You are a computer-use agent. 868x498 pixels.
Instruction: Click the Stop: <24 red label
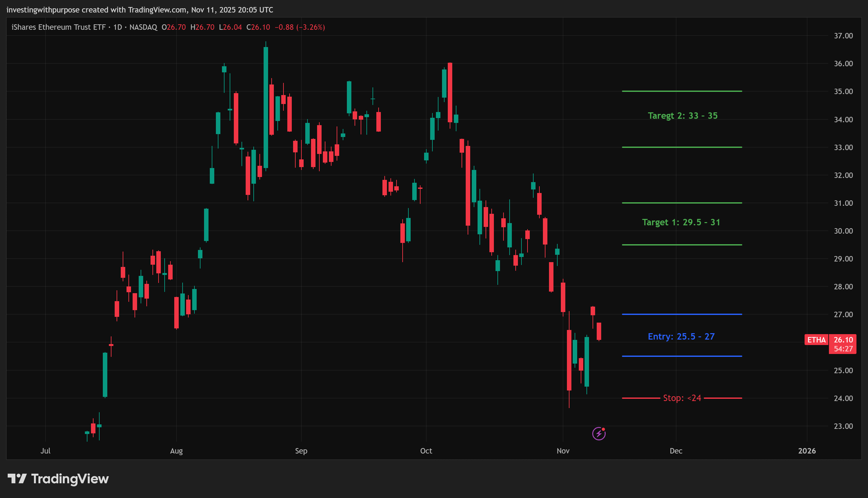[x=682, y=398]
